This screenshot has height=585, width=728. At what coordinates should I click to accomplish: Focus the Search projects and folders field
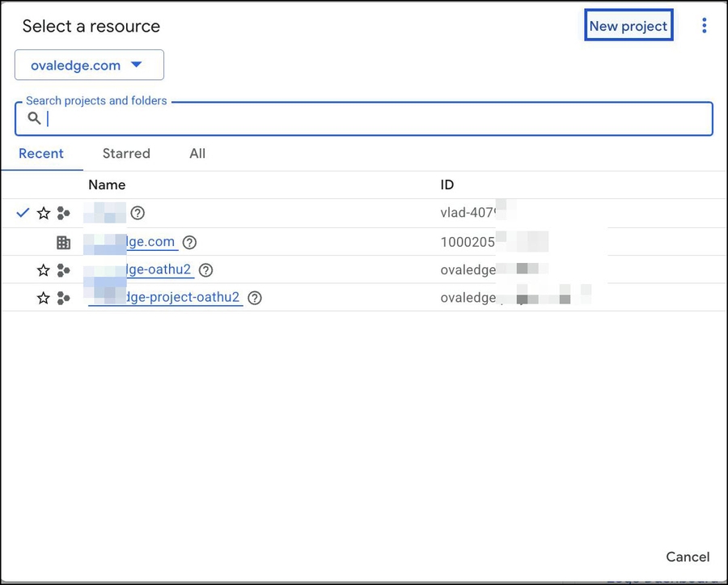(x=372, y=119)
